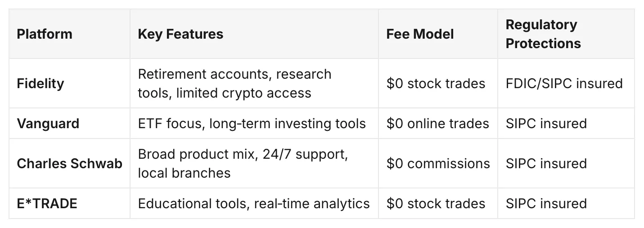Click the Fee Model header cell
This screenshot has width=644, height=228.
(420, 34)
